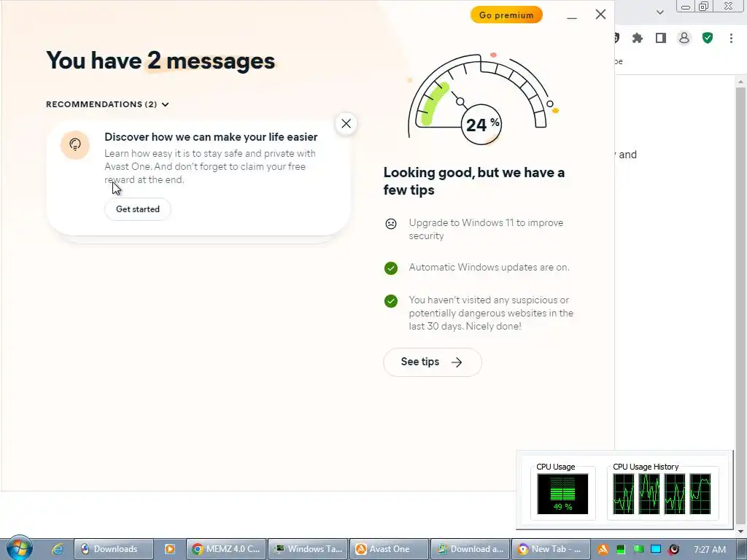Click Get started on recommendation card
Viewport: 747px width, 560px height.
138,209
